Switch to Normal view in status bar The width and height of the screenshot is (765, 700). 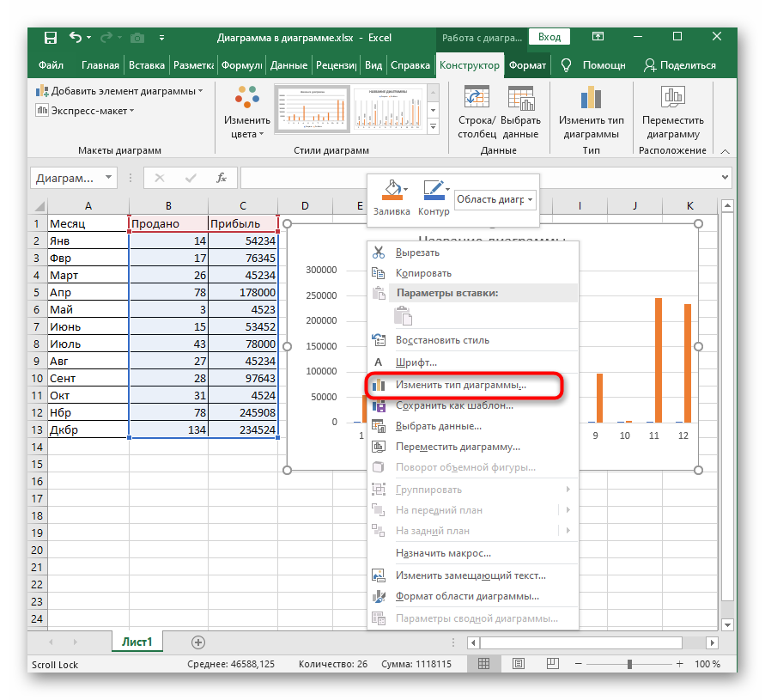pos(484,664)
